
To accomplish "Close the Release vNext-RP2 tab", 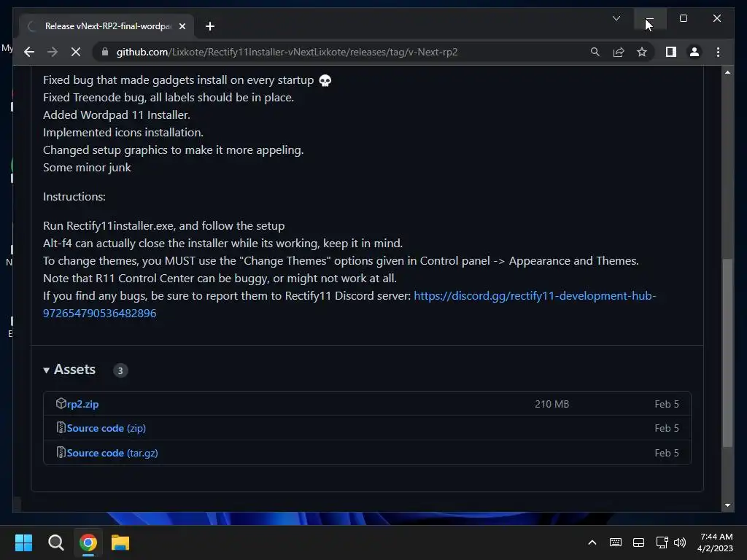I will coord(182,26).
